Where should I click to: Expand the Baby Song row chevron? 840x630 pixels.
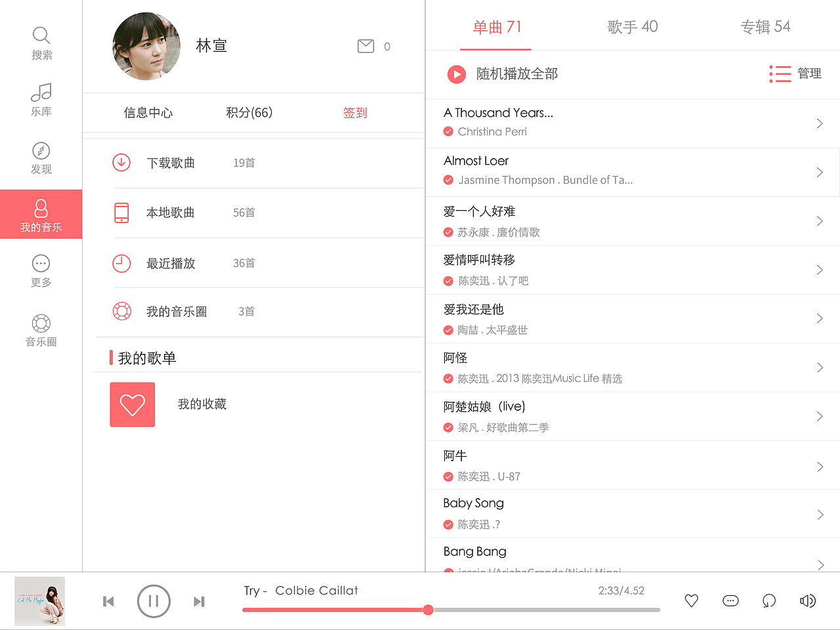click(820, 514)
